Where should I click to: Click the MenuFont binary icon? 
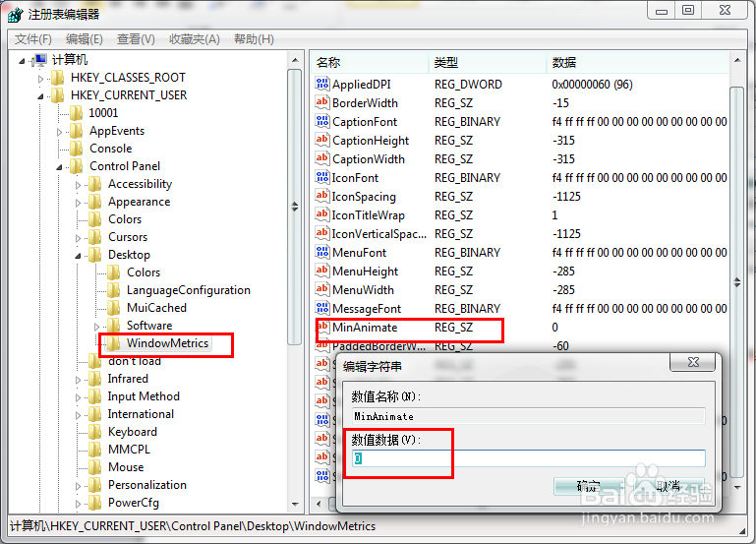[322, 252]
